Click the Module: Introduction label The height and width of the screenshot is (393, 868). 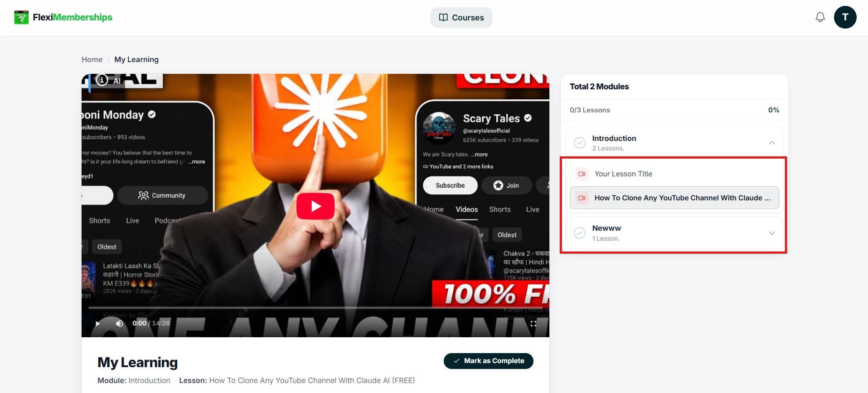(134, 380)
